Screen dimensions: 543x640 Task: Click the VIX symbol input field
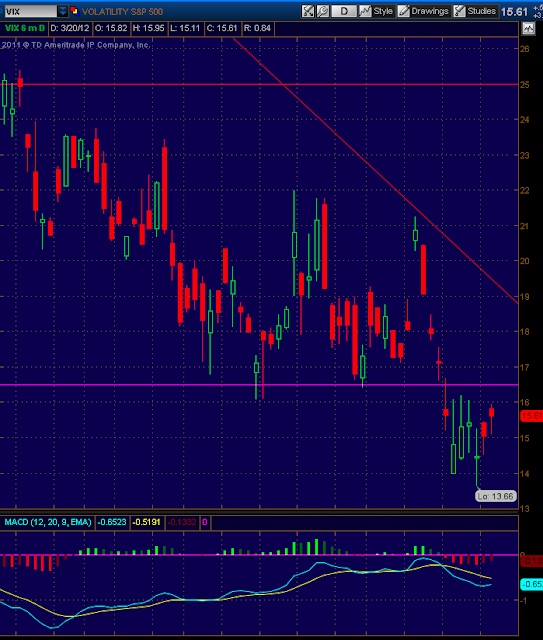pyautogui.click(x=31, y=11)
